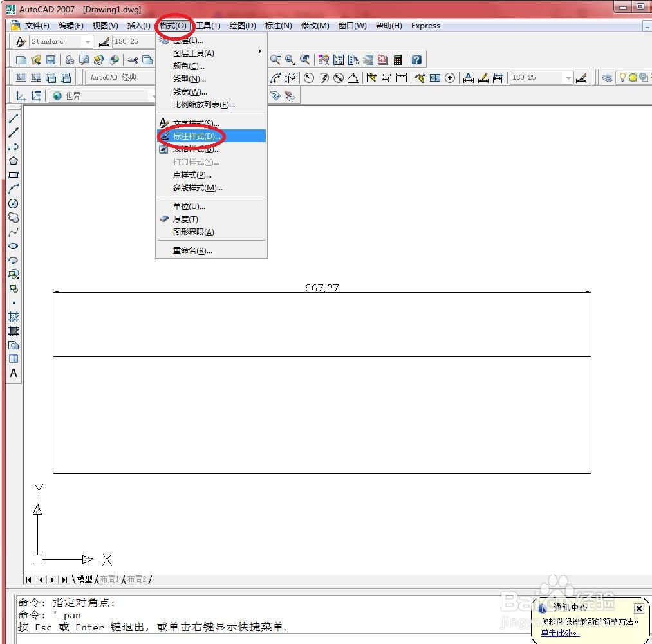
Task: Select the Angular dimension tool
Action: coord(353,78)
